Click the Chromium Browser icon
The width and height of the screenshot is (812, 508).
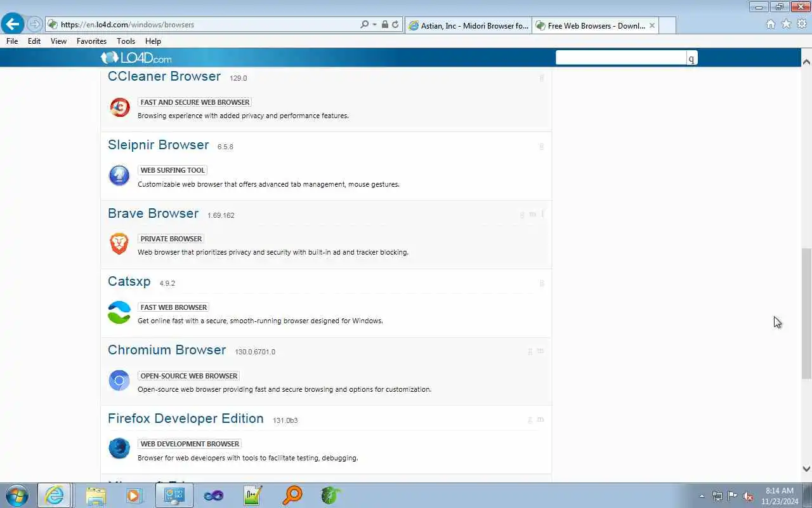(119, 380)
